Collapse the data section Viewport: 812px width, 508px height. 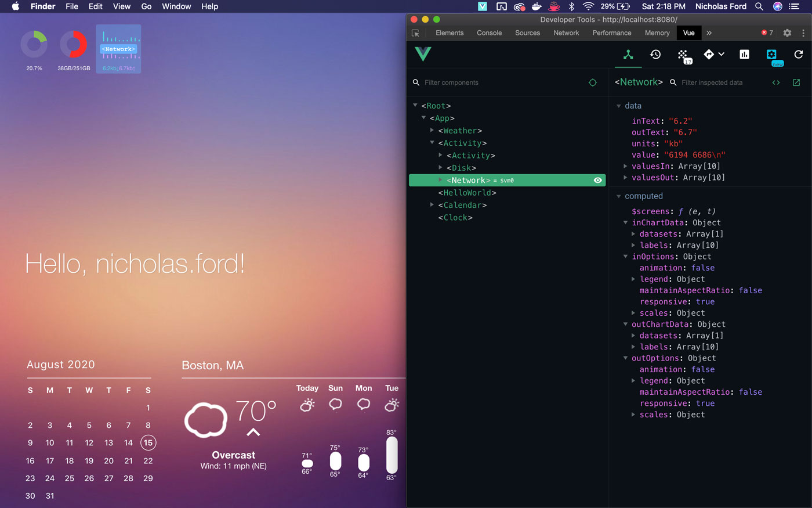coord(619,106)
